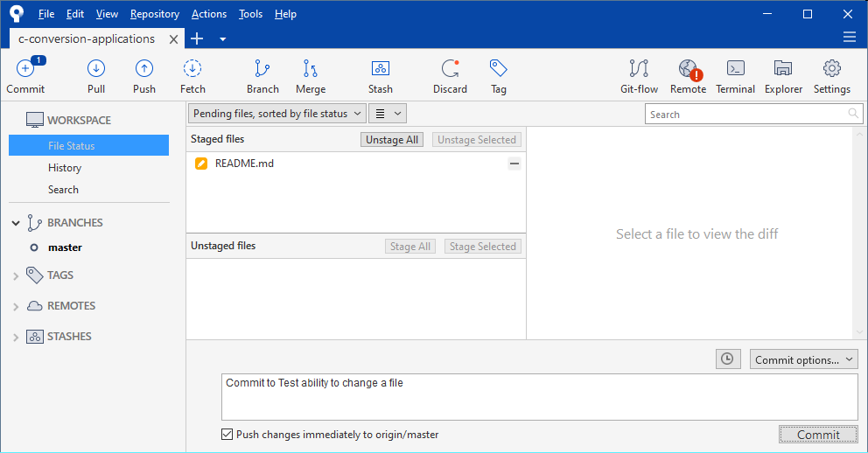Click the Sourcetree logo icon
The height and width of the screenshot is (453, 868).
(17, 14)
